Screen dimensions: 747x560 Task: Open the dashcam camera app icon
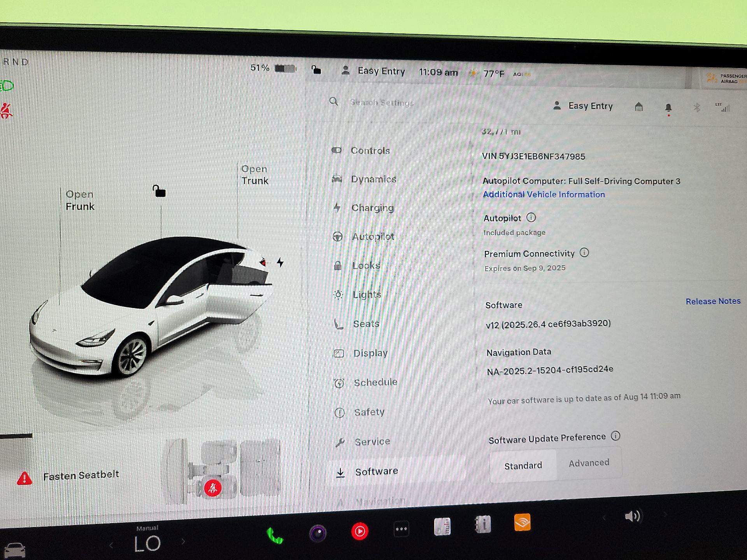click(x=318, y=533)
